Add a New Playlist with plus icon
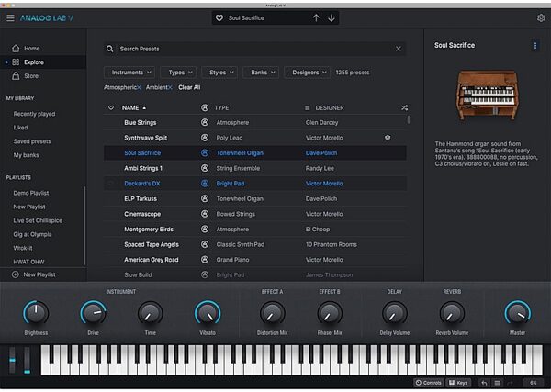 tap(15, 274)
